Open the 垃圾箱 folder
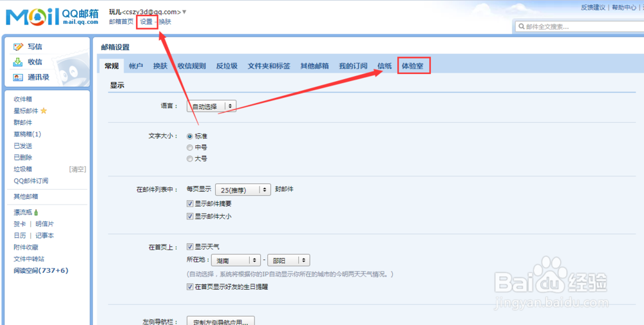Viewport: 644px width, 325px height. (23, 169)
